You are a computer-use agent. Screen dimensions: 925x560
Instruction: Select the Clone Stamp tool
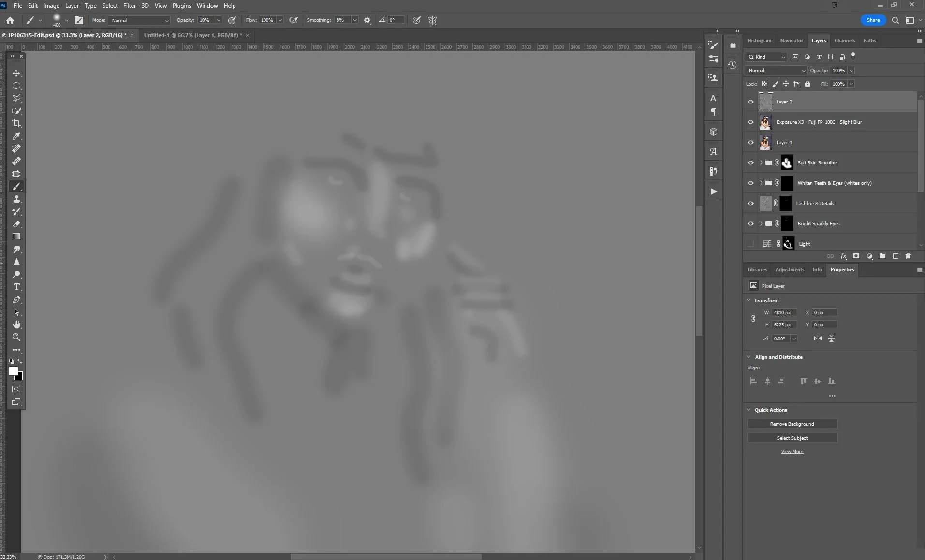[x=16, y=199]
